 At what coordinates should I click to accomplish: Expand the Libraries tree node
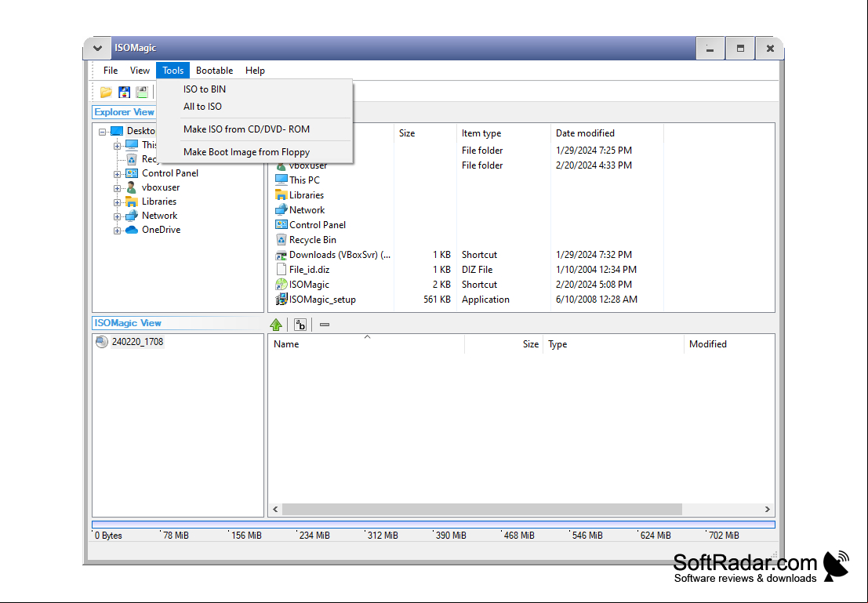click(x=118, y=202)
